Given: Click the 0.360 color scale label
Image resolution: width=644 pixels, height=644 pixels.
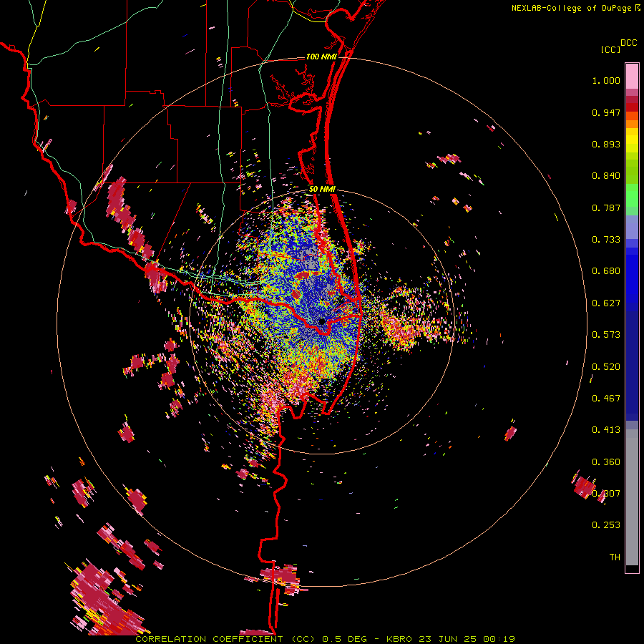Looking at the screenshot, I should (x=606, y=462).
